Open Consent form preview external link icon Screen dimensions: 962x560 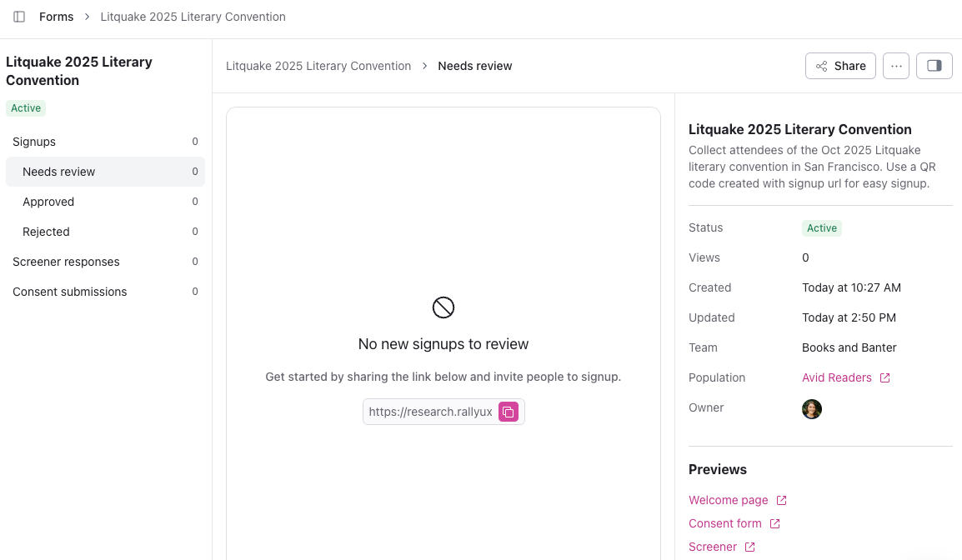point(774,524)
